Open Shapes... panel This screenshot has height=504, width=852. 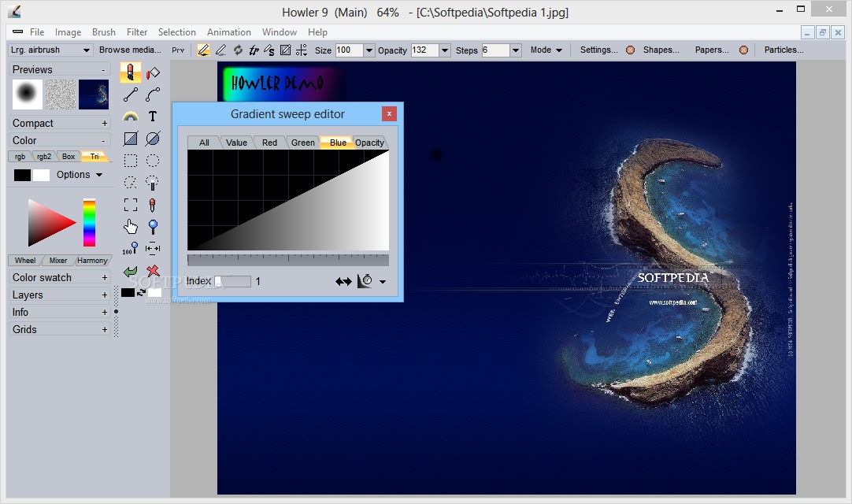point(661,50)
